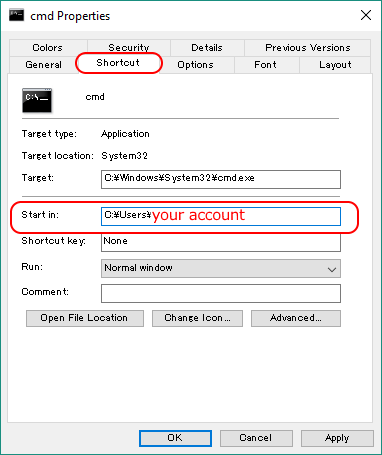Click the Comment input field
The image size is (382, 455).
click(221, 293)
